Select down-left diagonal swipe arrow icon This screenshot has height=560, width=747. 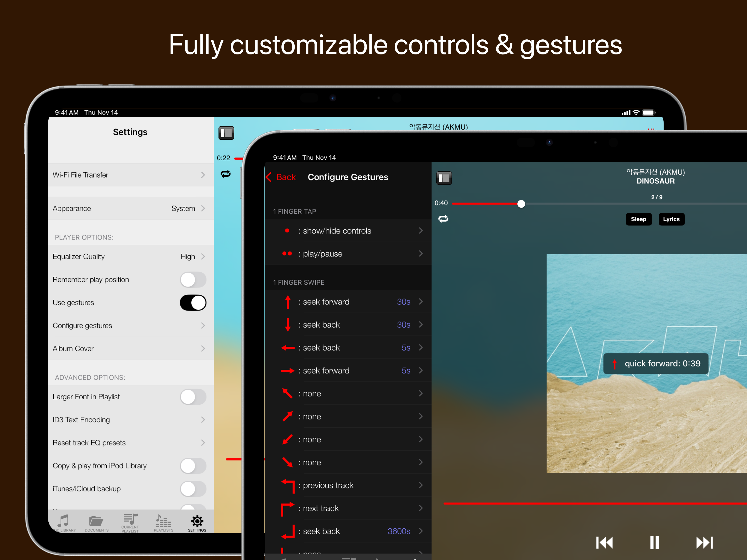point(287,439)
